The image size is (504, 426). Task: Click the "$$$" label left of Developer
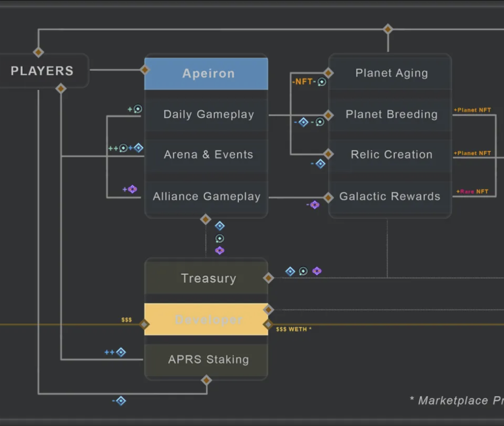click(x=127, y=320)
